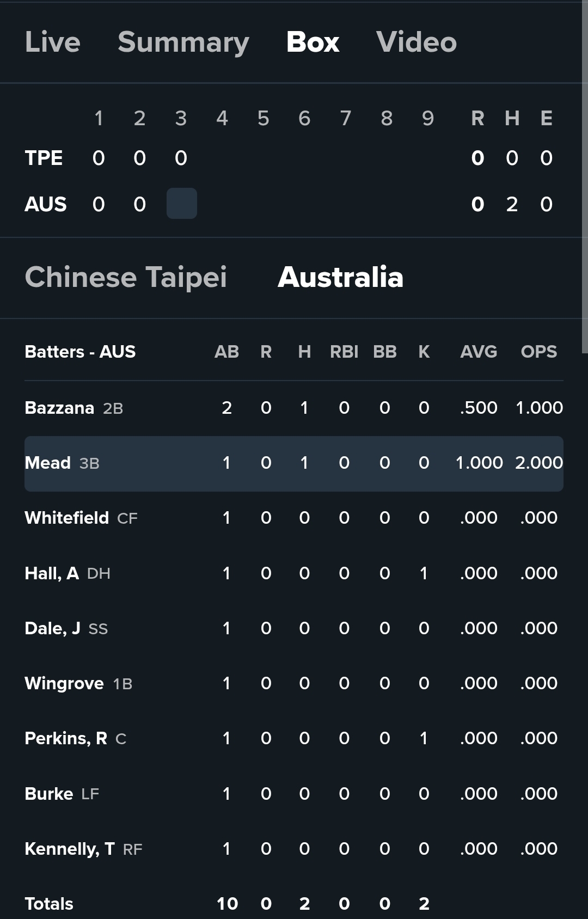Viewport: 588px width, 919px height.
Task: Open Bazzana's player profile
Action: (x=59, y=408)
